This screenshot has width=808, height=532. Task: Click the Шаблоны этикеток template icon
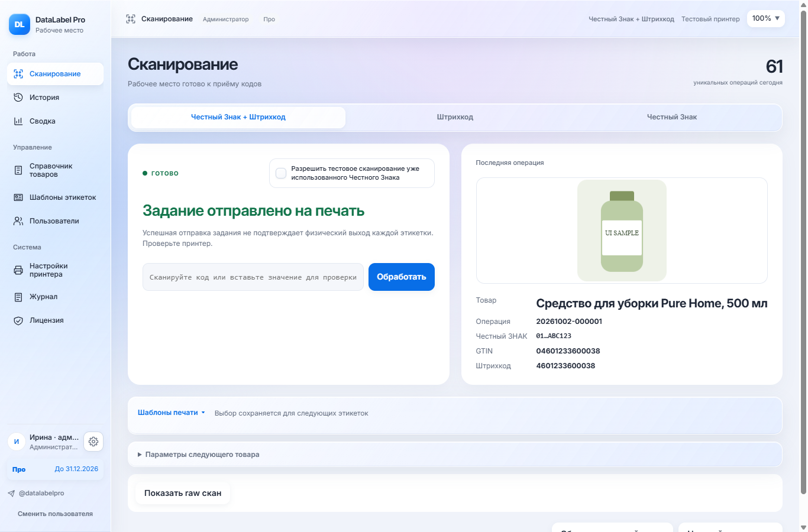click(18, 197)
